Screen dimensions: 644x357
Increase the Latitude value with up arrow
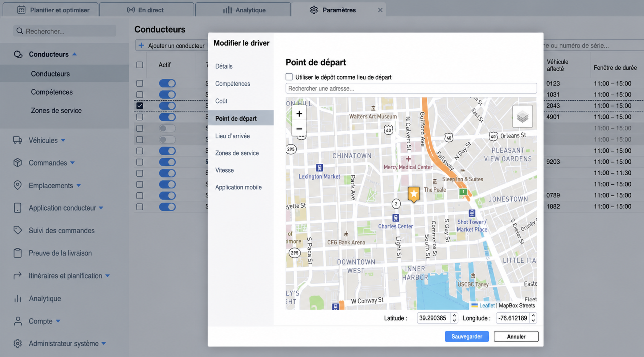pyautogui.click(x=454, y=316)
